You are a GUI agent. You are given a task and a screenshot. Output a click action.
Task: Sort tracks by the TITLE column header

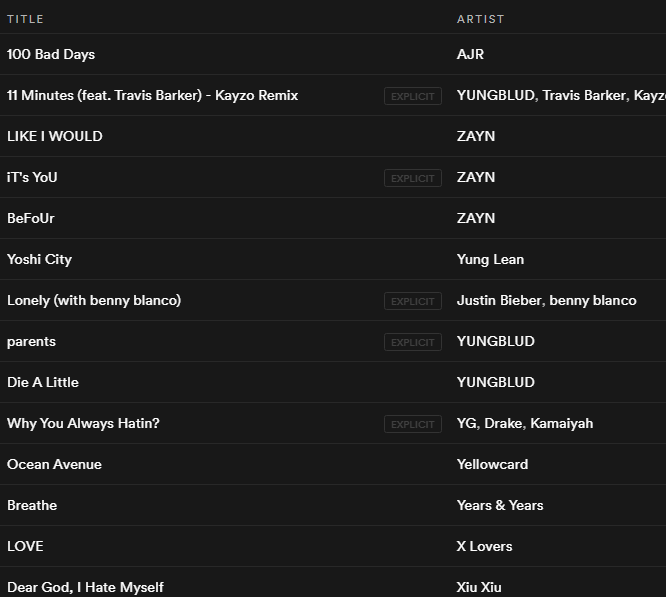click(25, 19)
